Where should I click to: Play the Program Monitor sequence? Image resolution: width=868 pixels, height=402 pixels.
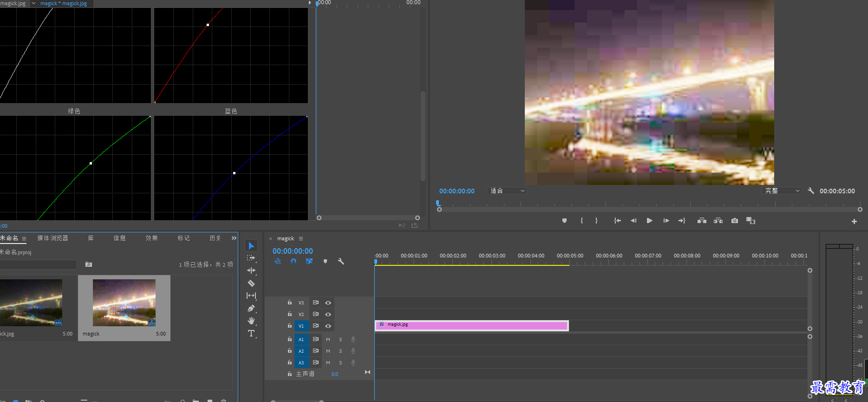pos(650,221)
